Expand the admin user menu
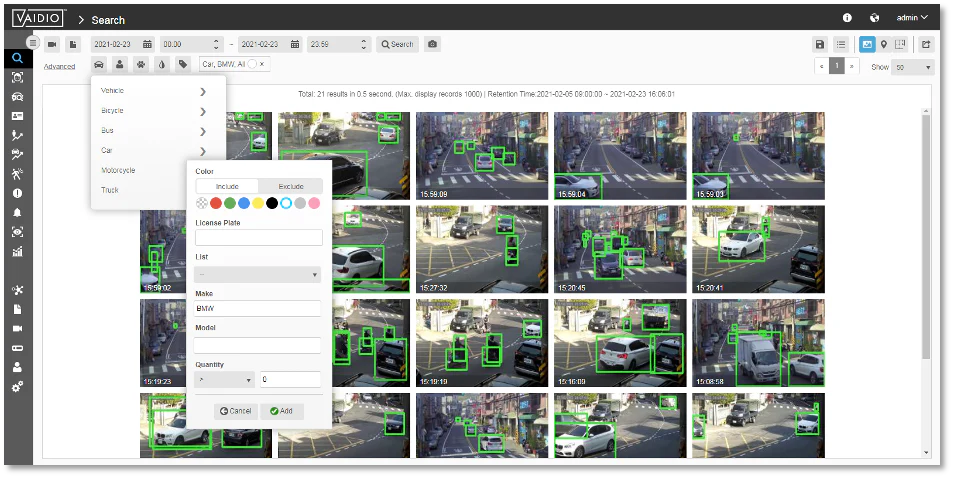954x478 pixels. [x=911, y=18]
